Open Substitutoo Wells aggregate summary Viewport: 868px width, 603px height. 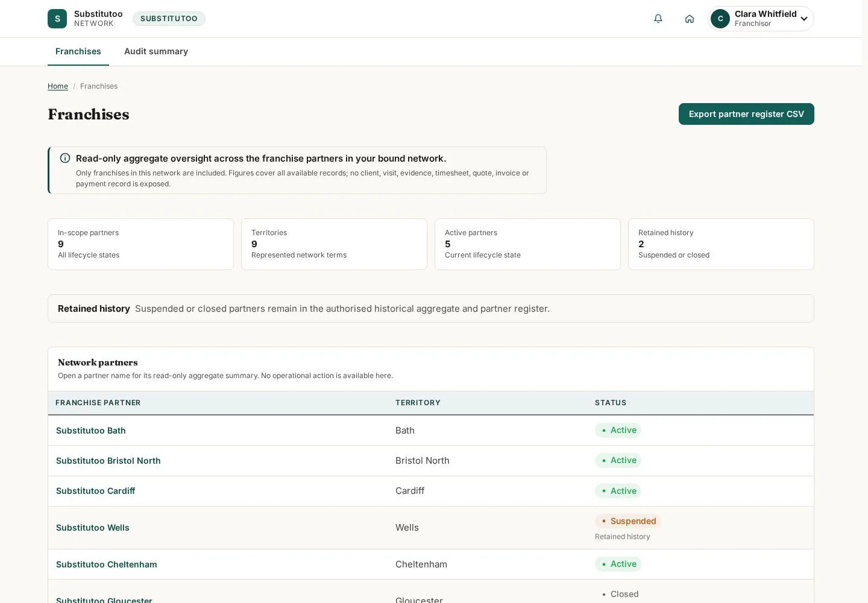[x=93, y=528]
